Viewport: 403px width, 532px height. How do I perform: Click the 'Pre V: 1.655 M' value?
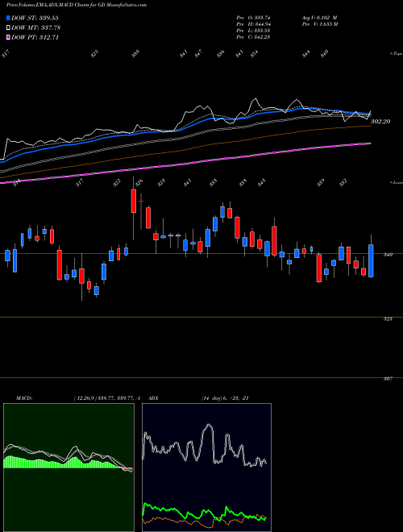319,24
